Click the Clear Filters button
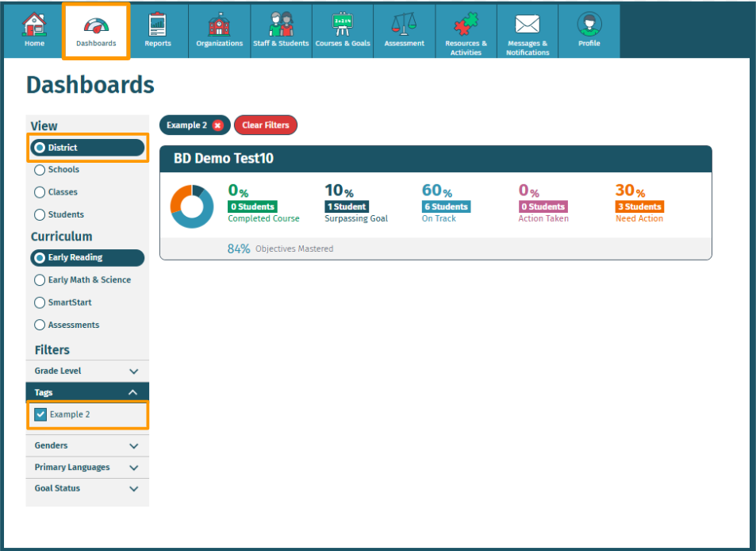The height and width of the screenshot is (551, 756). pos(266,125)
